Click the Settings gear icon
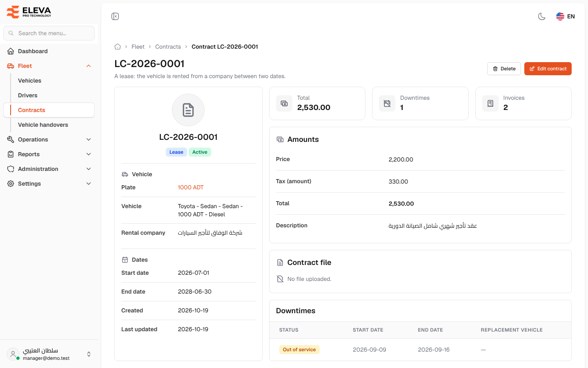The width and height of the screenshot is (588, 368). [x=11, y=184]
